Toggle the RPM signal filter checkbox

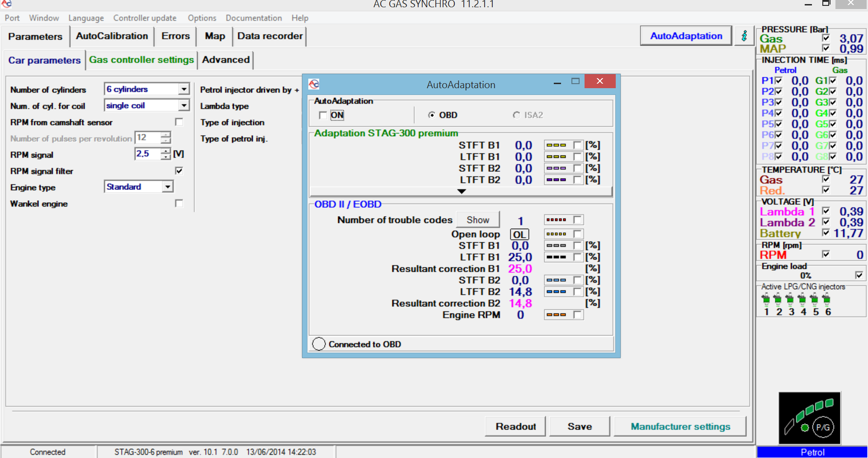tap(179, 170)
